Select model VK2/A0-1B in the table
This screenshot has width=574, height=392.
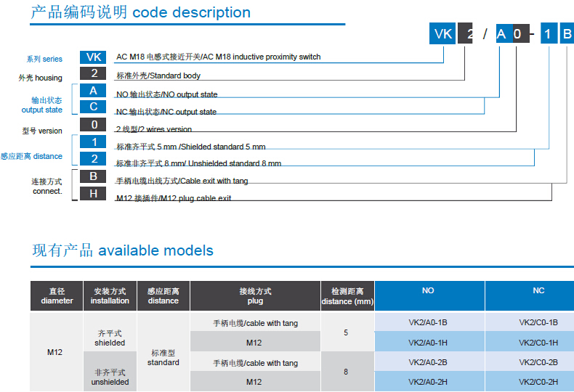(428, 322)
